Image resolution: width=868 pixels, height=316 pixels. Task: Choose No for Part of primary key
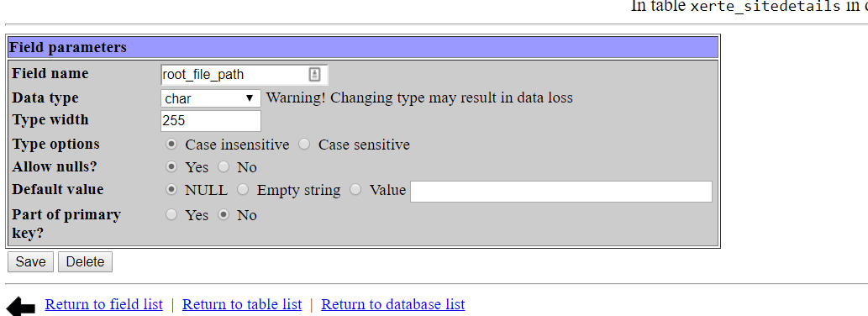tap(223, 214)
